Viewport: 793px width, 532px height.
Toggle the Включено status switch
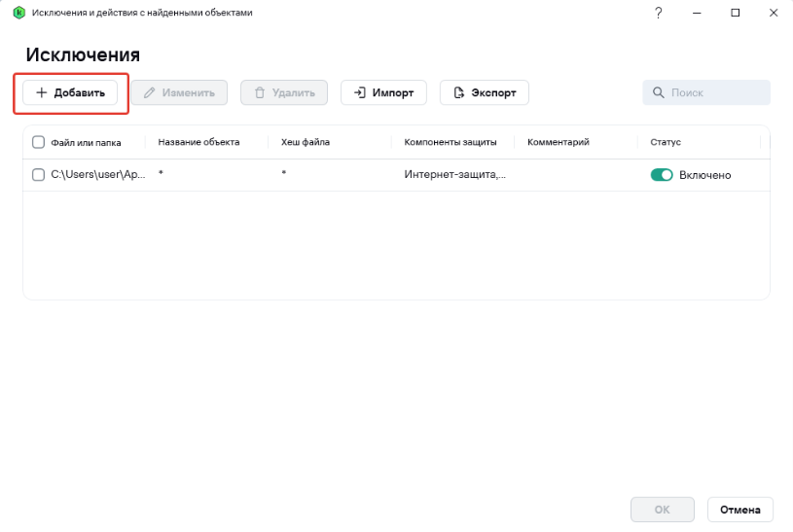point(662,175)
